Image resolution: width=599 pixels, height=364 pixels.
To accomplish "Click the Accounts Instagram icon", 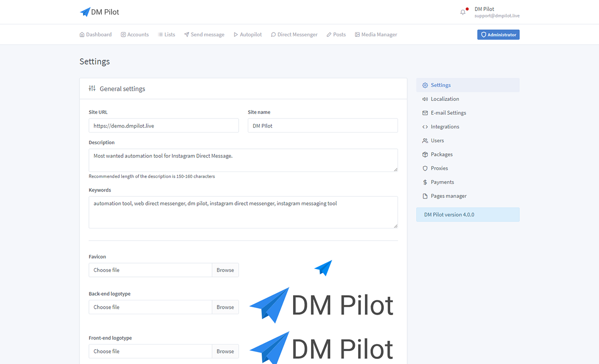I will point(123,35).
